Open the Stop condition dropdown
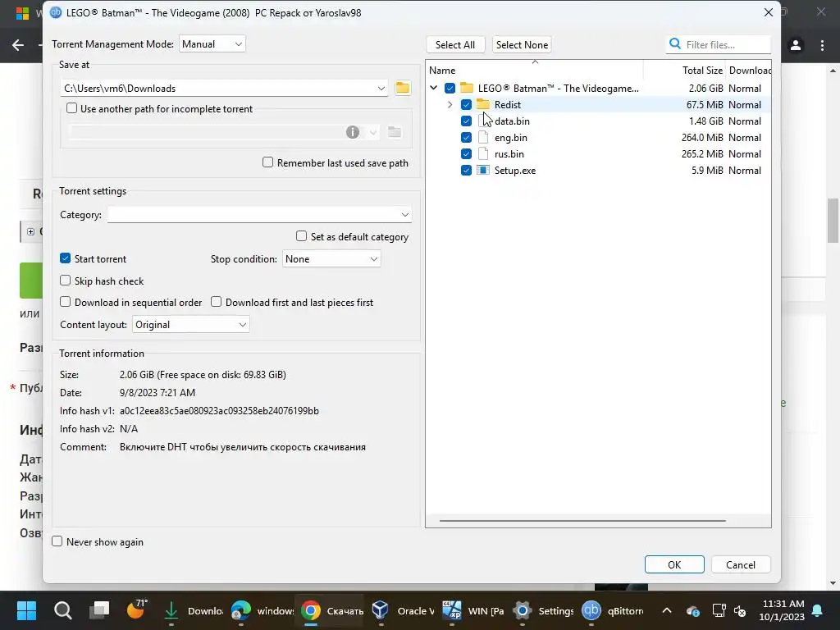Image resolution: width=840 pixels, height=630 pixels. click(331, 258)
